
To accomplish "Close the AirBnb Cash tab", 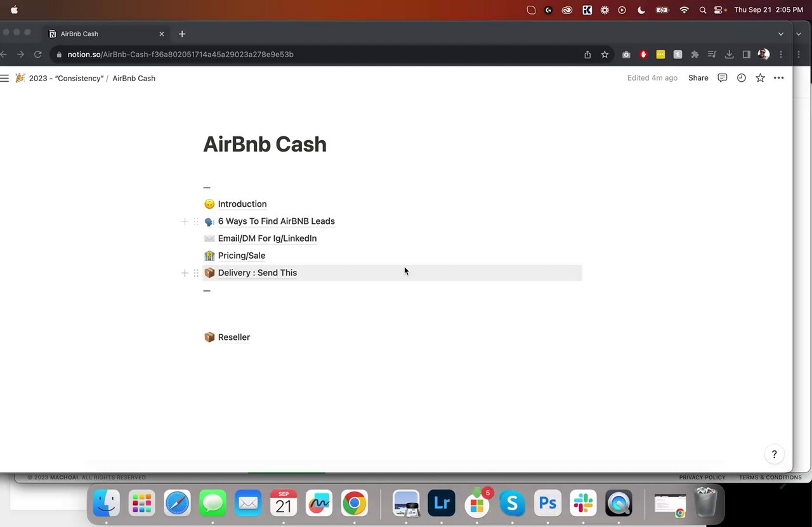I will coord(162,34).
